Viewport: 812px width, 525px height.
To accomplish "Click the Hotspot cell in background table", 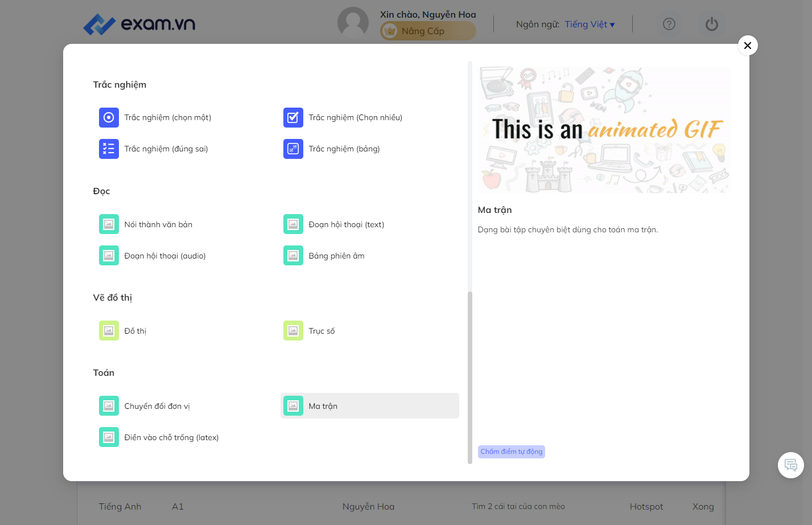I will click(x=646, y=506).
